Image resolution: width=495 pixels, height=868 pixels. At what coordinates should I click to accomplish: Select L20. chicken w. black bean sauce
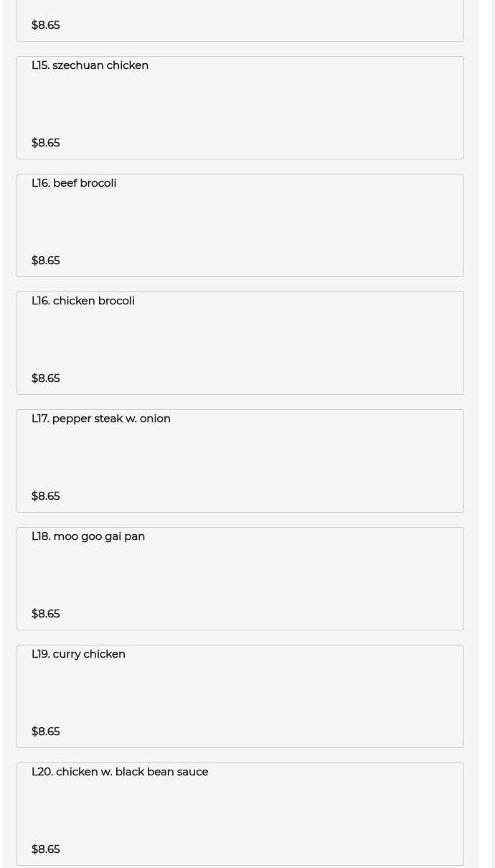pos(240,814)
